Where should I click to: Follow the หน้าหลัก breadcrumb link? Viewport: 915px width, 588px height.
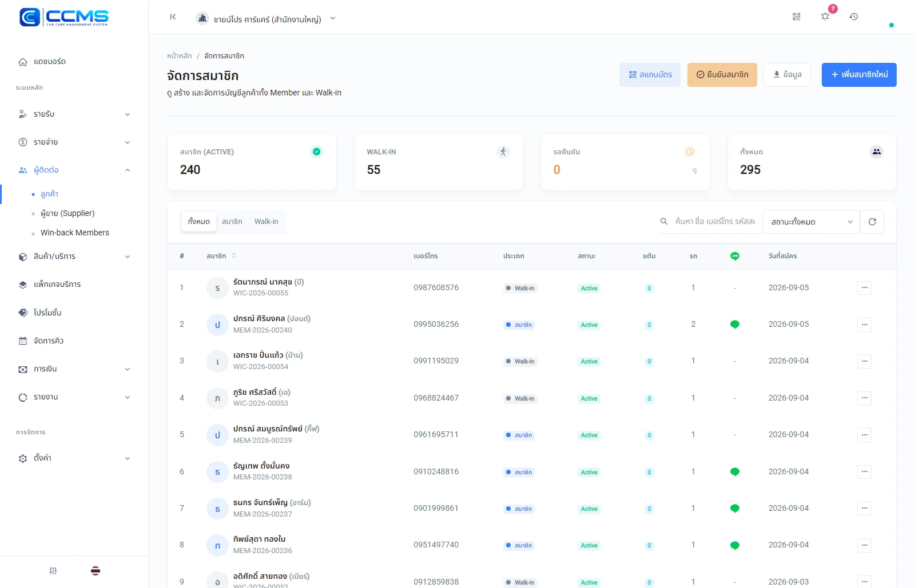(180, 56)
